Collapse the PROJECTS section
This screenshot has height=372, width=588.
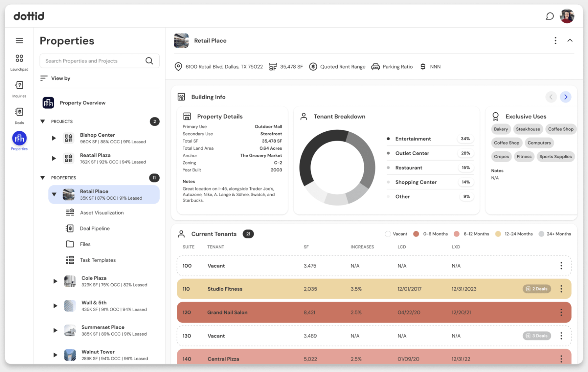coord(43,122)
